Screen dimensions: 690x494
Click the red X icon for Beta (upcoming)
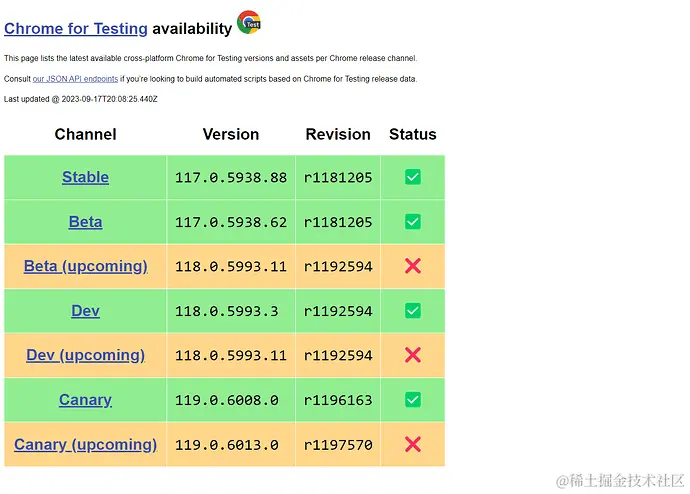click(x=413, y=266)
